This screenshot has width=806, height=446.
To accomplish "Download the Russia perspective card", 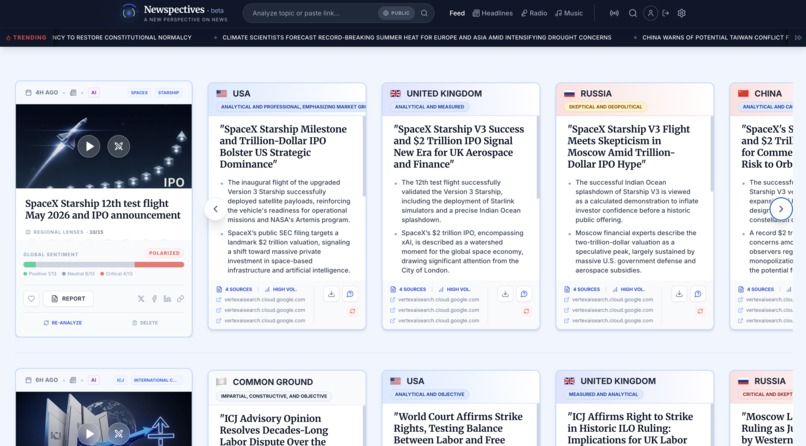I will 679,294.
